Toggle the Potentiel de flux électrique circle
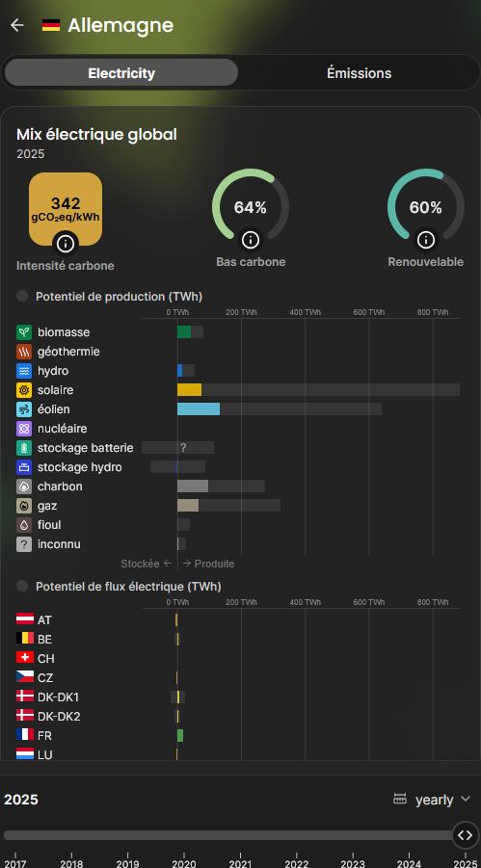Screen dimensions: 481x868 coord(22,586)
